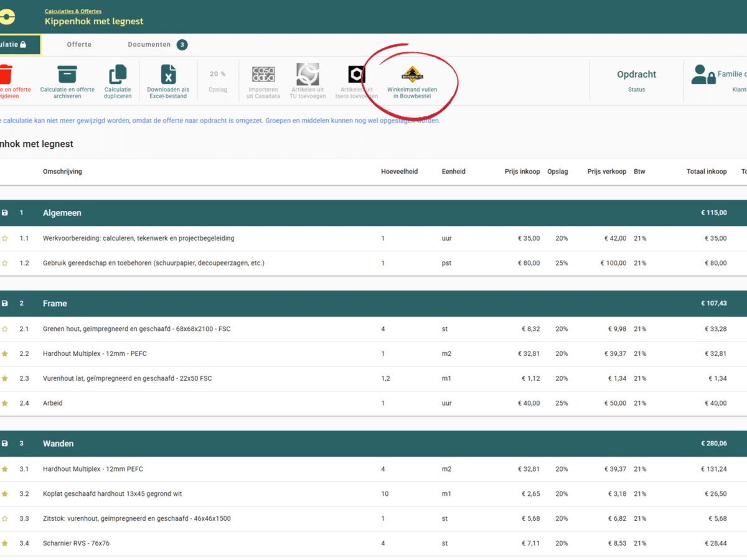Image resolution: width=747 pixels, height=560 pixels.
Task: Unstar Vurenhout lat row
Action: [5, 378]
